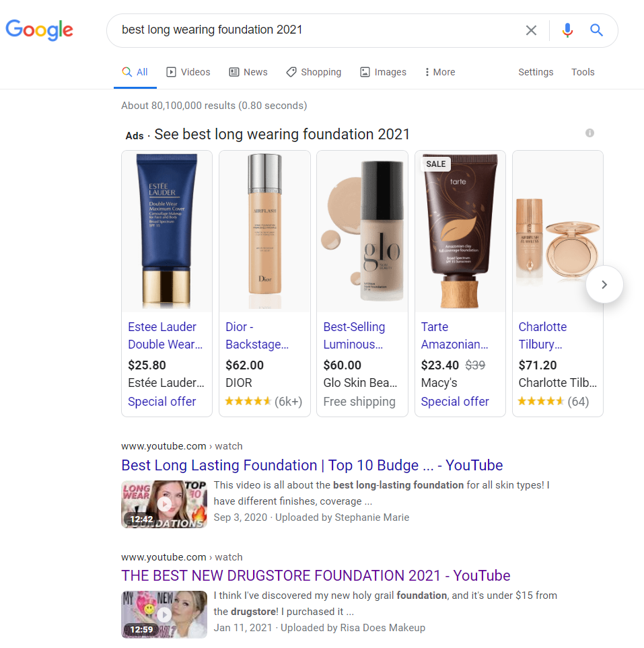Select the All tab
The height and width of the screenshot is (648, 644).
[x=135, y=72]
